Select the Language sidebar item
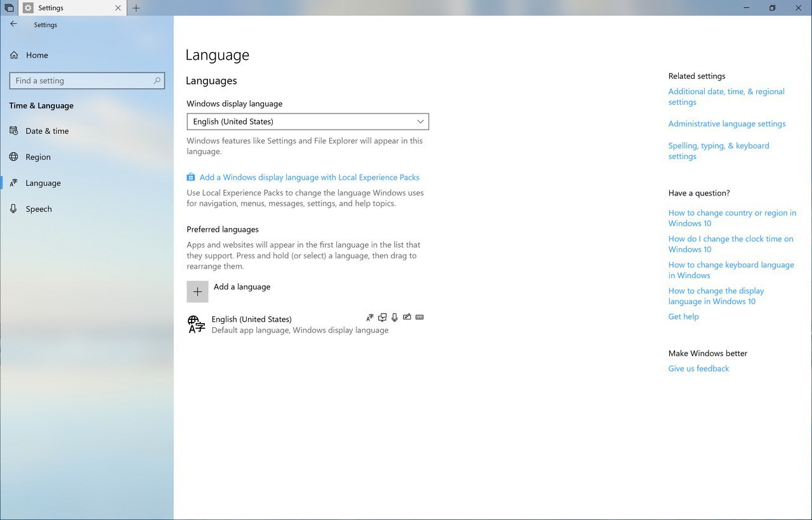Viewport: 812px width, 520px height. (87, 183)
